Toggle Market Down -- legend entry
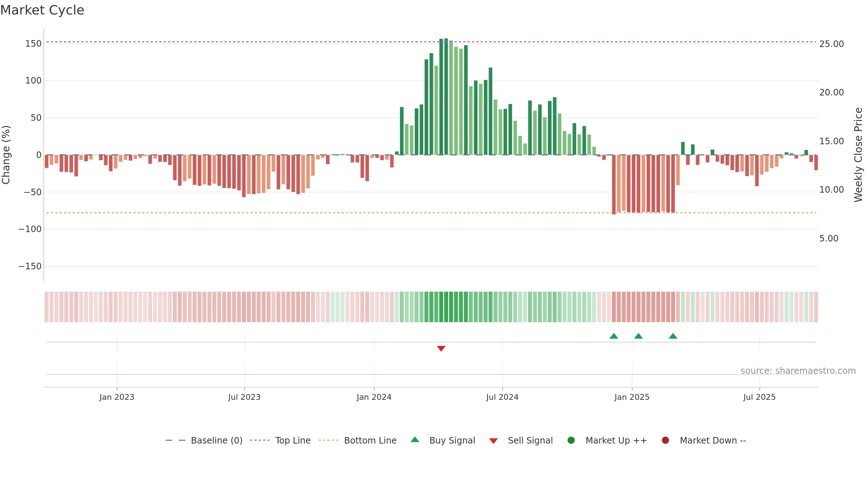The image size is (868, 488). coord(704,440)
